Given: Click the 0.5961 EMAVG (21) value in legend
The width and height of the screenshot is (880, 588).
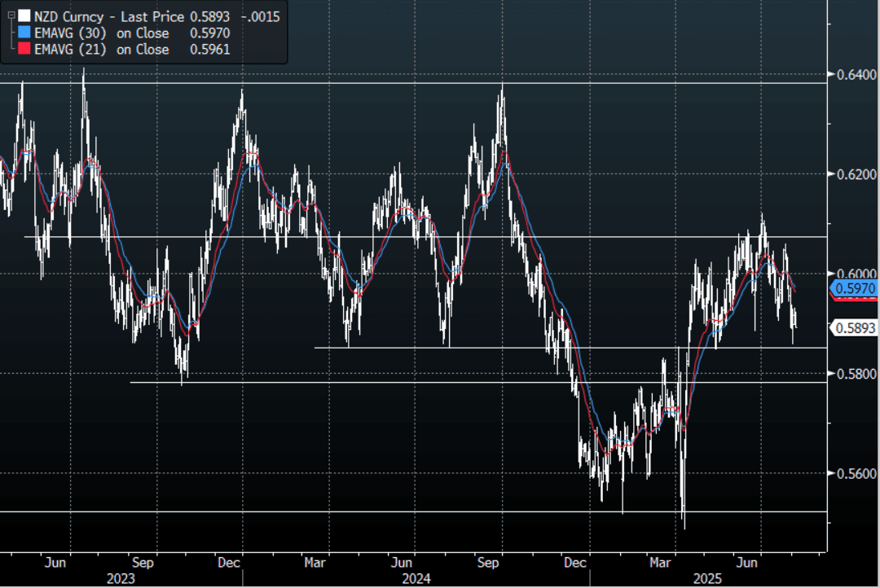Looking at the screenshot, I should click(212, 50).
